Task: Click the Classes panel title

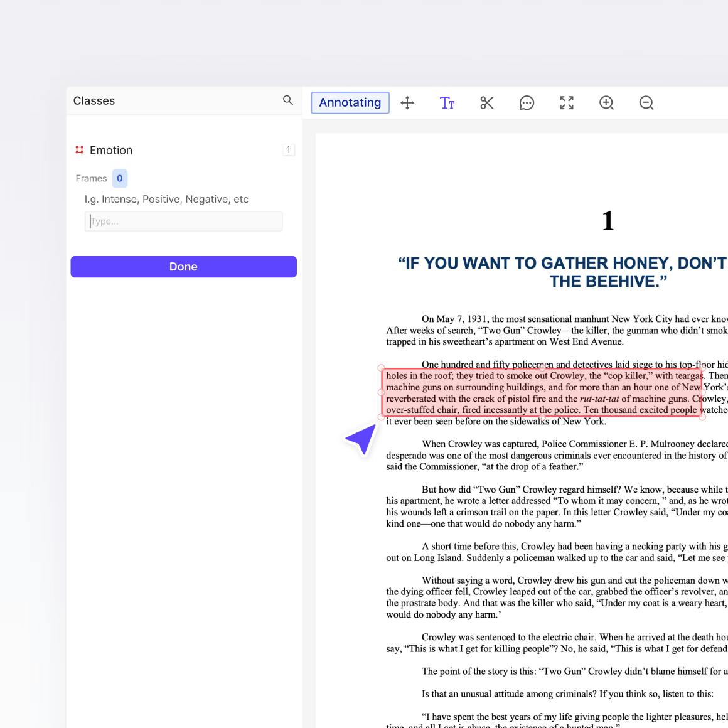Action: click(94, 101)
